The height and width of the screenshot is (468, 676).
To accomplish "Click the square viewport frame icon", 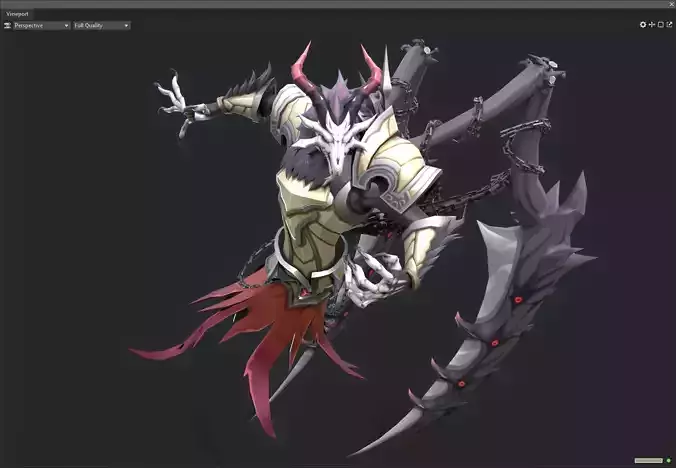I will click(660, 25).
